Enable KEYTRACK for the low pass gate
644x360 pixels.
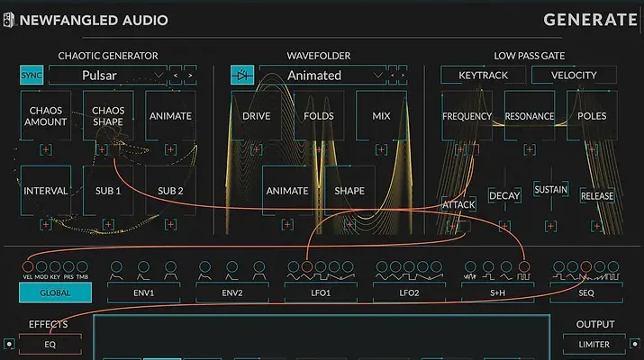click(482, 76)
